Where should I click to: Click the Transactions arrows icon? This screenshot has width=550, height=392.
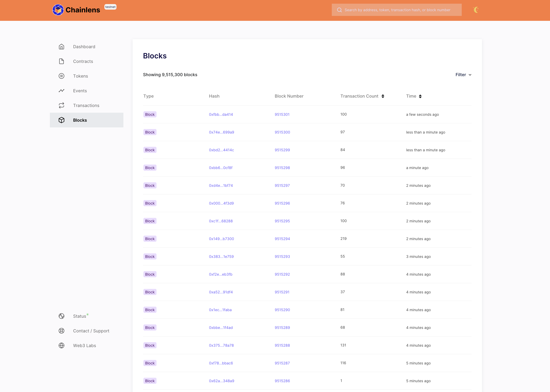[x=61, y=106]
